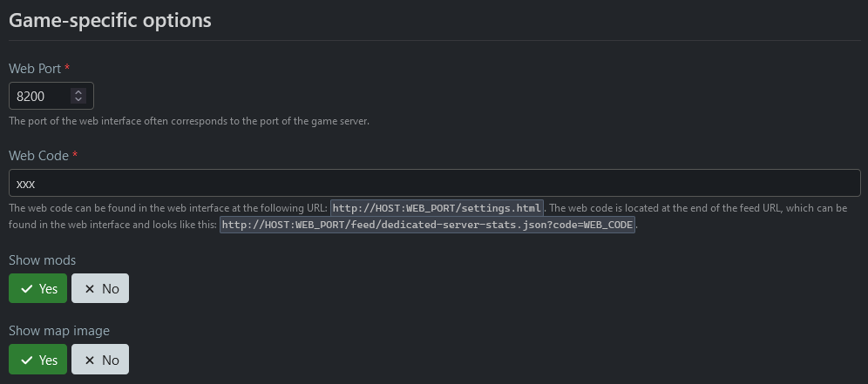The height and width of the screenshot is (384, 868).
Task: Decrease the Web Port value with down arrow
Action: coord(78,99)
